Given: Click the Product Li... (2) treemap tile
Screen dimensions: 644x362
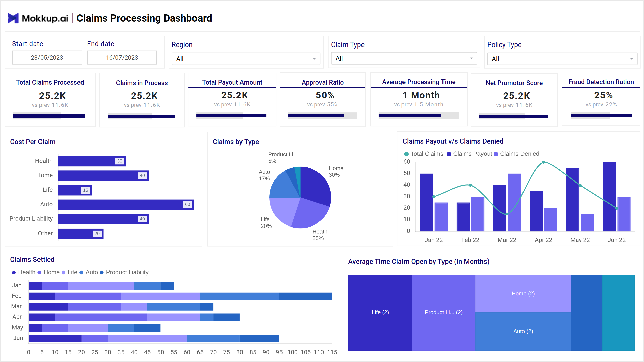Looking at the screenshot, I should click(444, 313).
